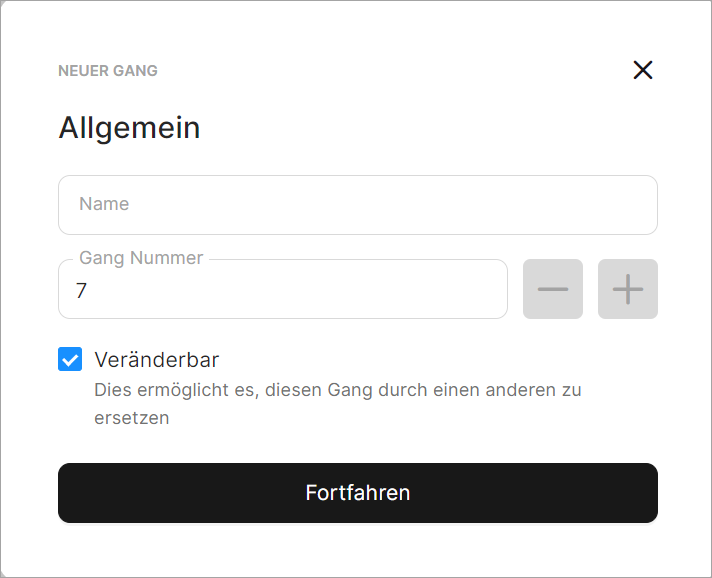Uncheck the Veränderbar checkbox
The image size is (712, 578).
tap(70, 360)
